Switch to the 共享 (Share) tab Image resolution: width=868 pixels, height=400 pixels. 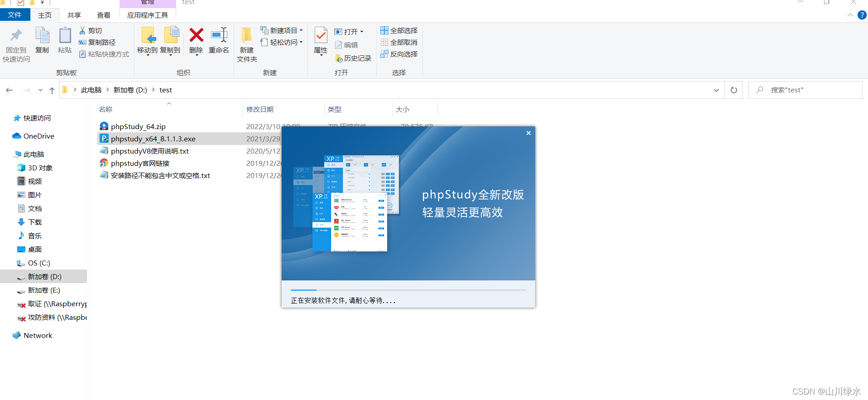pyautogui.click(x=74, y=15)
